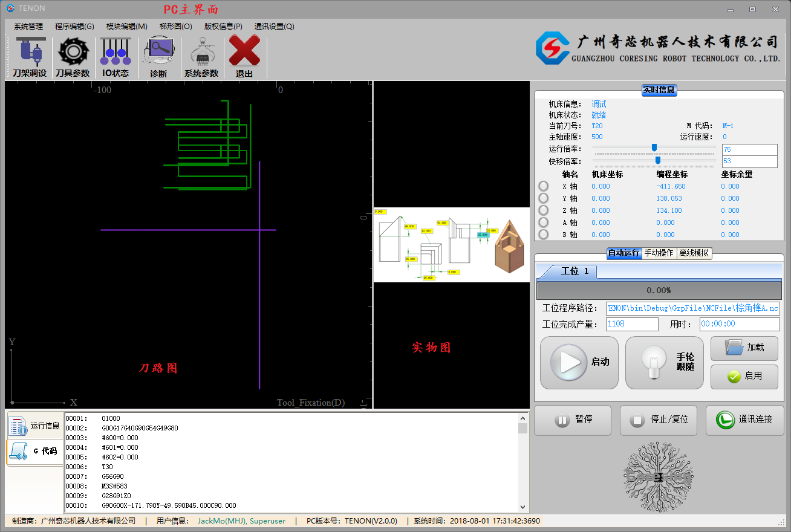
Task: Open the 诊断 diagnostics tool
Action: click(x=158, y=57)
